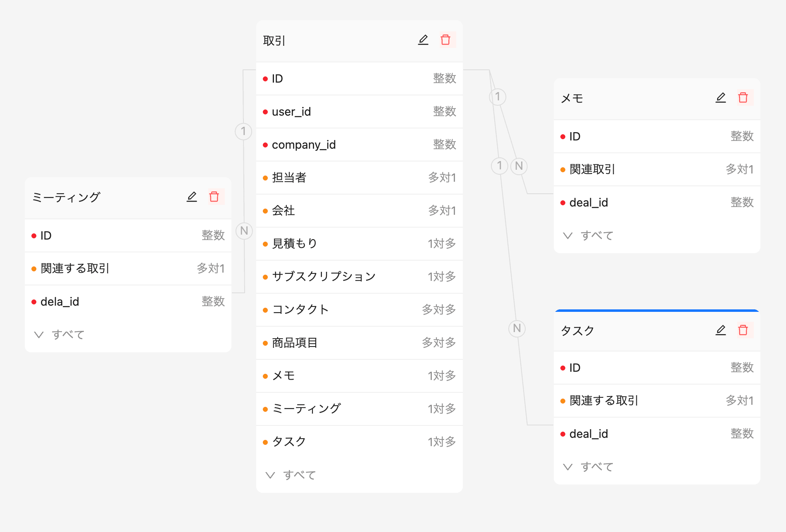
Task: Expand すべて in the 取引 card
Action: pos(291,475)
